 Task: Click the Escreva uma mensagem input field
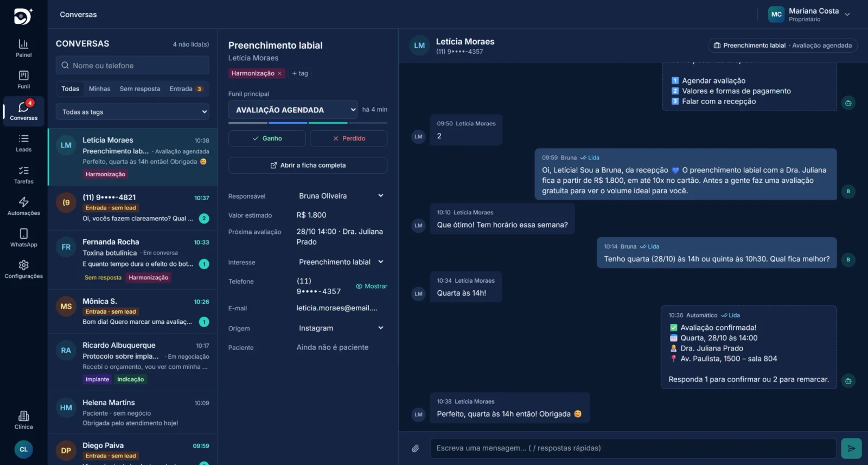click(x=633, y=448)
